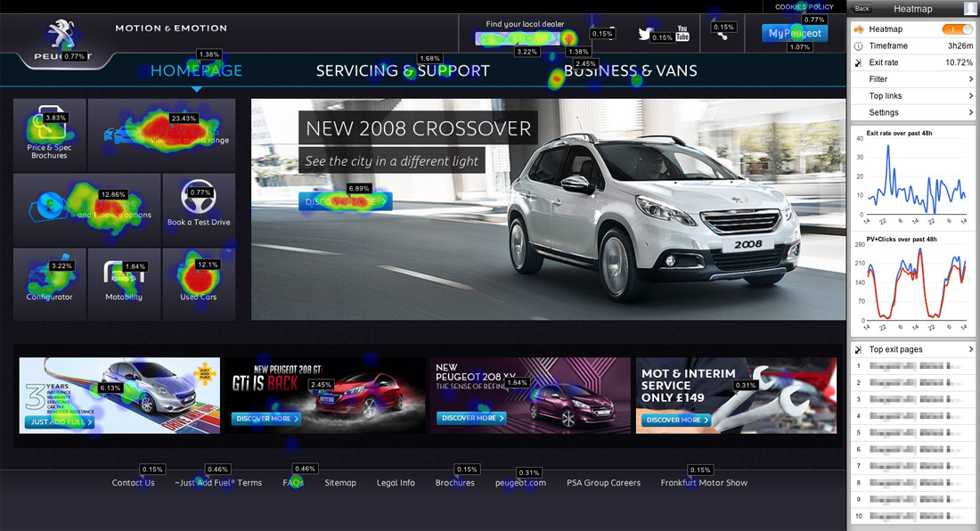Open the YouTube icon link
Viewport: 980px width, 531px height.
[x=682, y=33]
